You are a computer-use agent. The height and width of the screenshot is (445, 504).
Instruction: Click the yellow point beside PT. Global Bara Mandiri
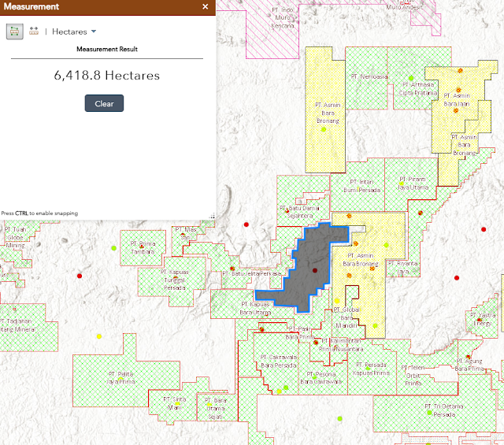337,301
